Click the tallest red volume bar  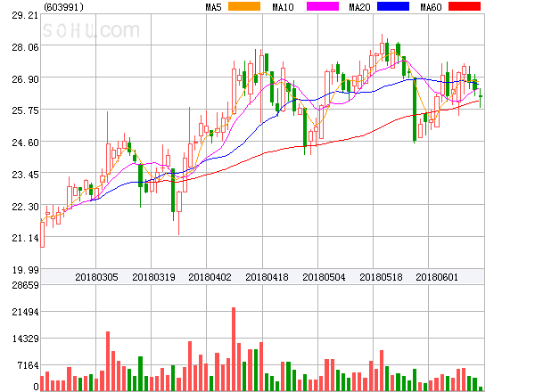point(234,349)
